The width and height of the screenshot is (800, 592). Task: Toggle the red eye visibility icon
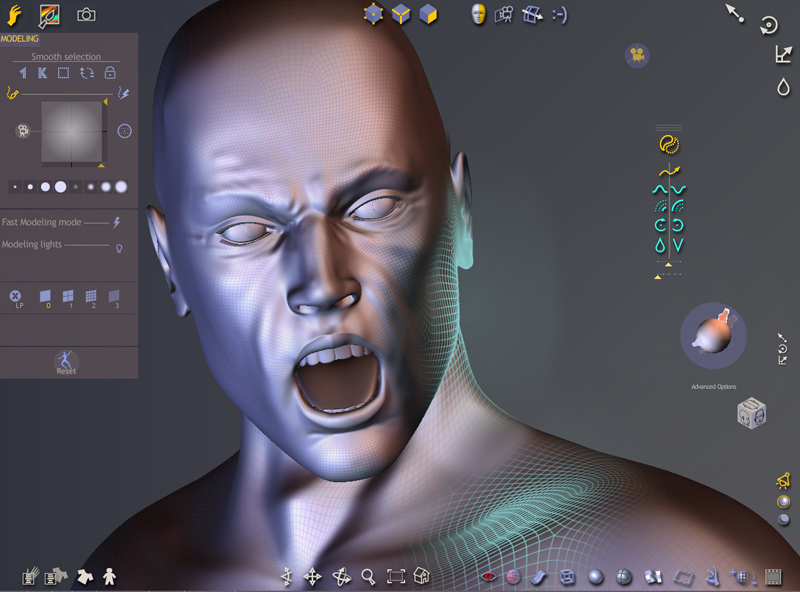pyautogui.click(x=489, y=577)
